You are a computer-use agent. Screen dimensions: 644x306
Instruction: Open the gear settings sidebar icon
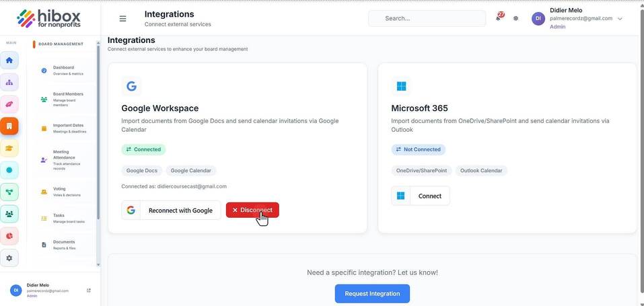9,258
